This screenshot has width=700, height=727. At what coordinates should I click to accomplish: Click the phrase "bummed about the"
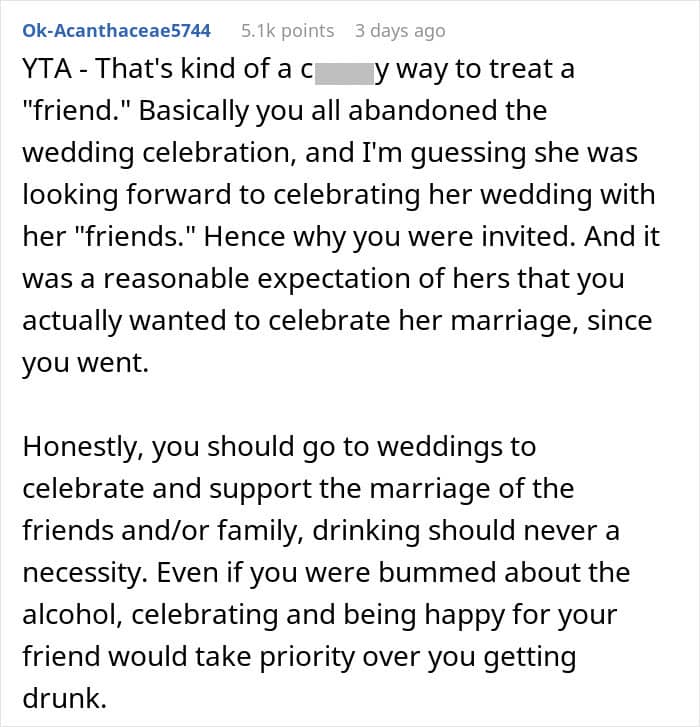(504, 573)
